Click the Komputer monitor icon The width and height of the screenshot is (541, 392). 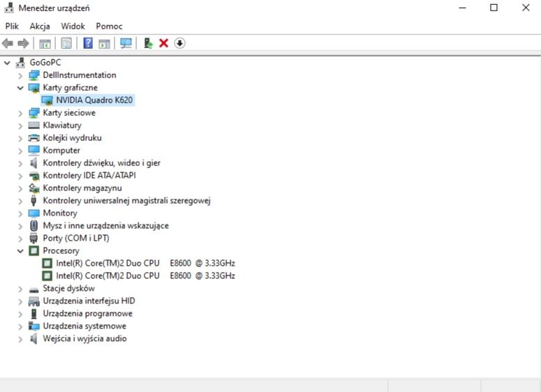click(x=34, y=151)
